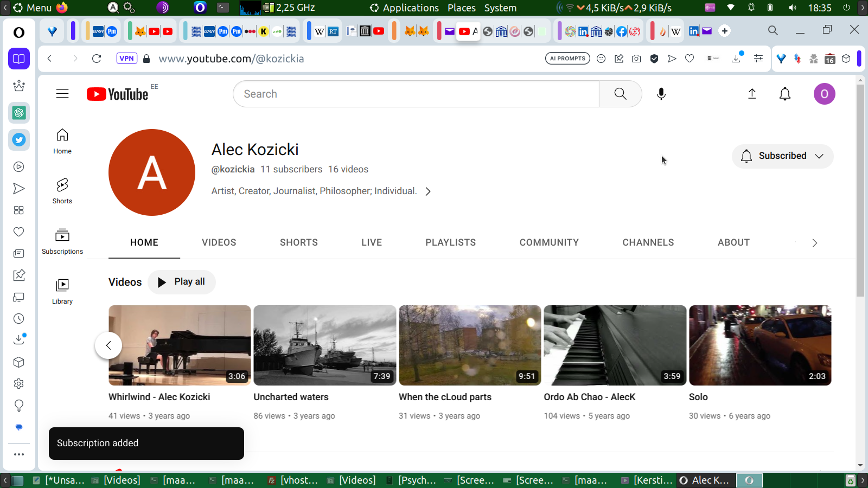Open the YouTube notifications bell
The height and width of the screenshot is (488, 868).
784,94
